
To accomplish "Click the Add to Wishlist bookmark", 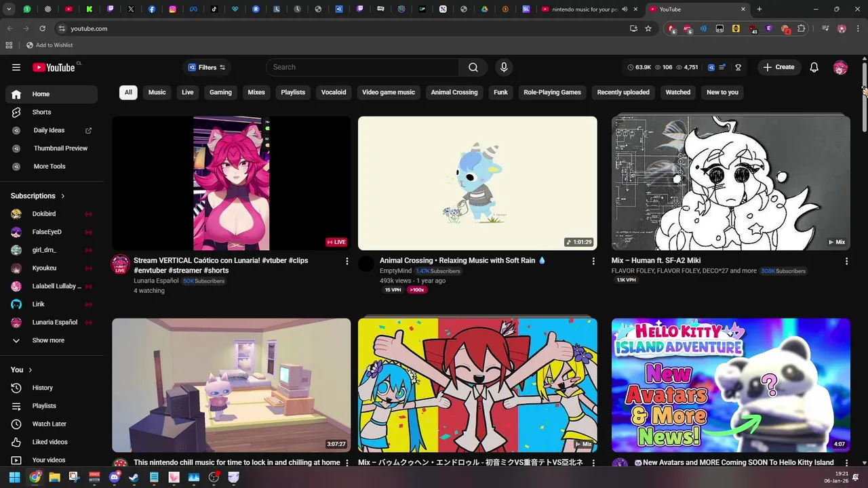I will tap(49, 45).
